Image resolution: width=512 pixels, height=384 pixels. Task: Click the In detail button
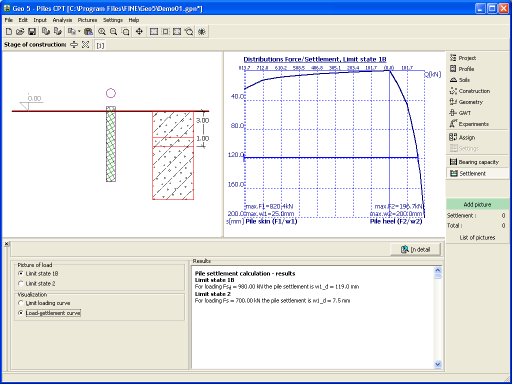click(x=416, y=249)
